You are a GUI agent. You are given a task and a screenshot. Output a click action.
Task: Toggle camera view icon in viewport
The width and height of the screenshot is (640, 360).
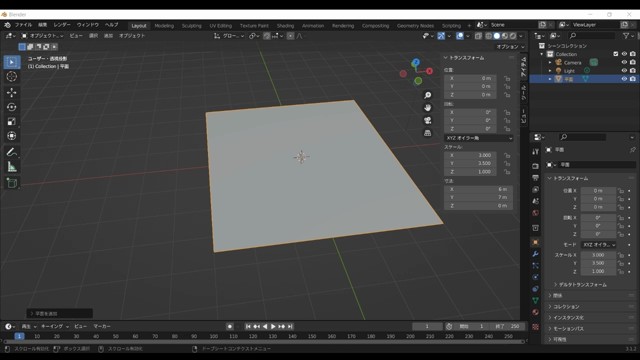coord(427,120)
